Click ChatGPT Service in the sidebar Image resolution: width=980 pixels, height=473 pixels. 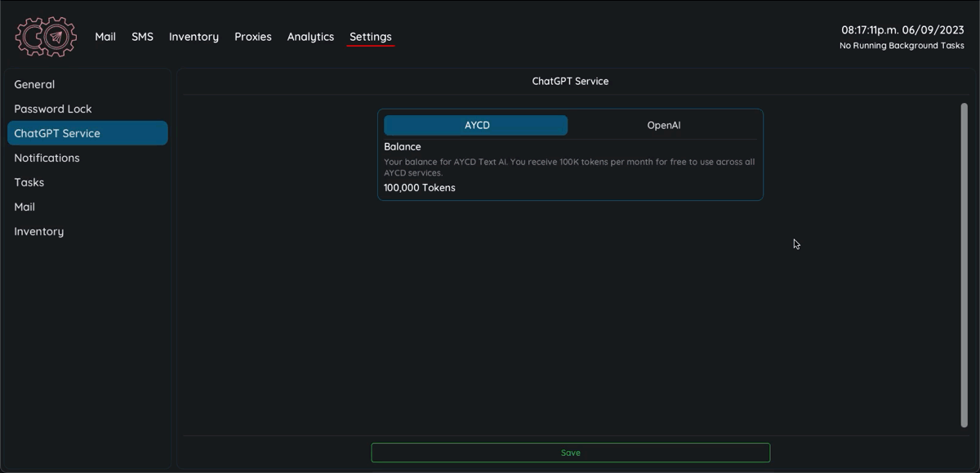pyautogui.click(x=57, y=133)
